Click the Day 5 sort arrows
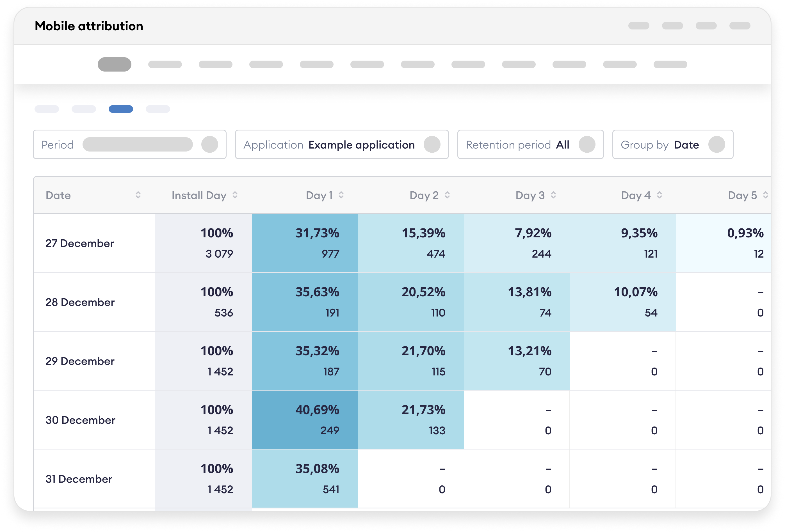The image size is (785, 532). (x=765, y=195)
